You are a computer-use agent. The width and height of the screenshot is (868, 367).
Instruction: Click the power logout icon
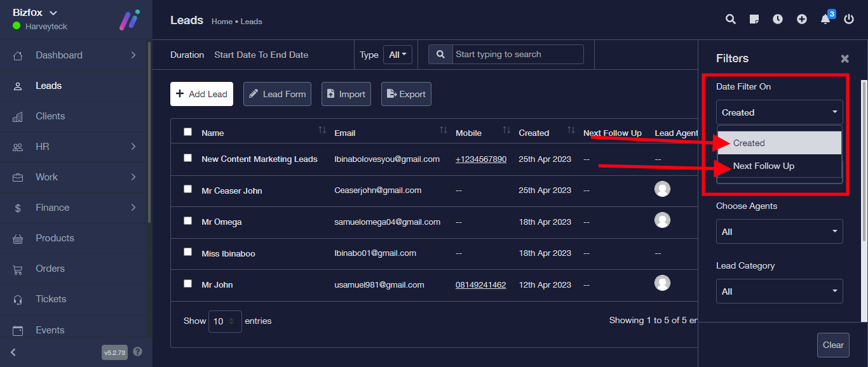(x=849, y=19)
